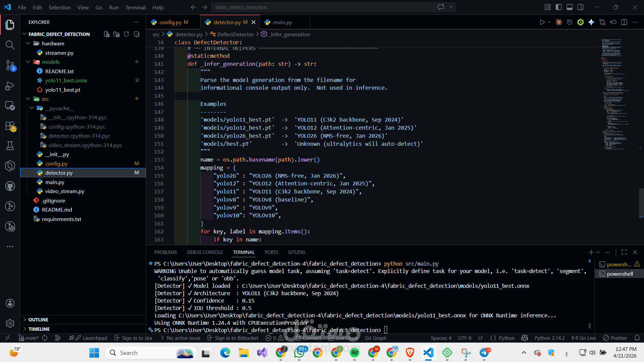
Task: Click the New File icon in Explorer
Action: click(x=106, y=34)
